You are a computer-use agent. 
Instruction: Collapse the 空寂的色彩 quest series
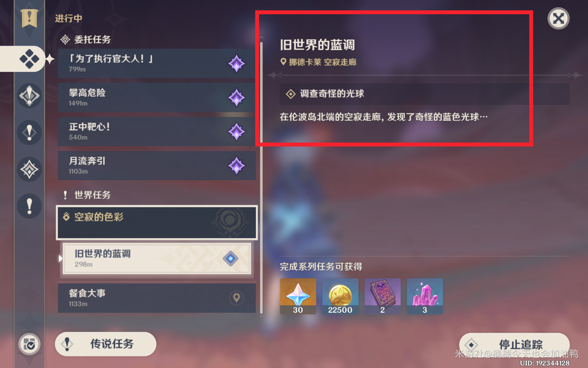click(x=157, y=222)
